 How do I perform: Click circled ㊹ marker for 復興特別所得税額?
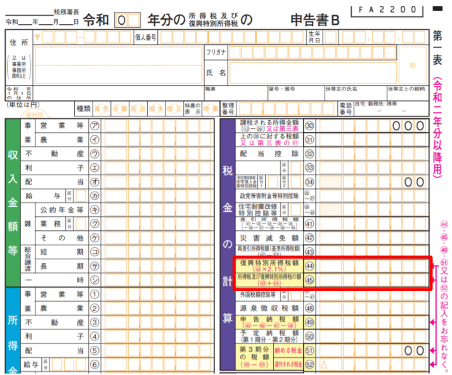310,266
